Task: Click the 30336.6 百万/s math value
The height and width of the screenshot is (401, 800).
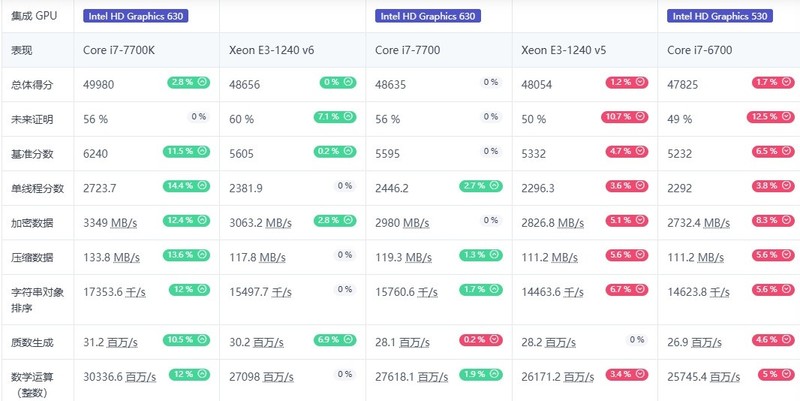Action: [x=119, y=378]
